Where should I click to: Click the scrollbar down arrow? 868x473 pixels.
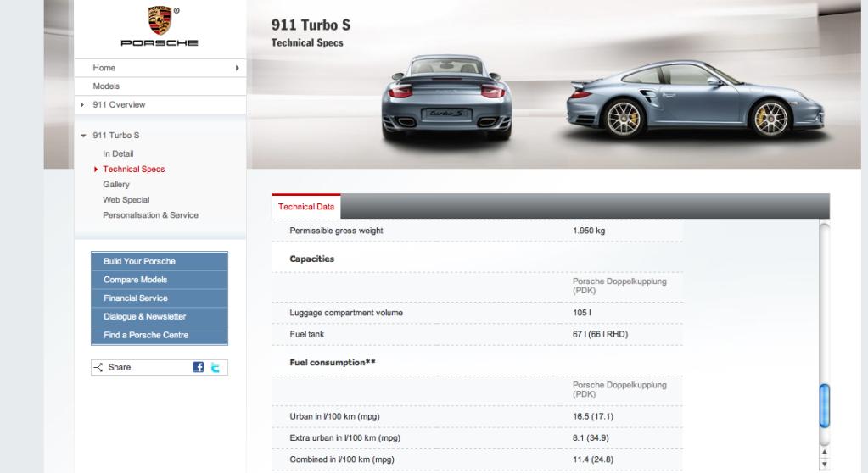[824, 465]
